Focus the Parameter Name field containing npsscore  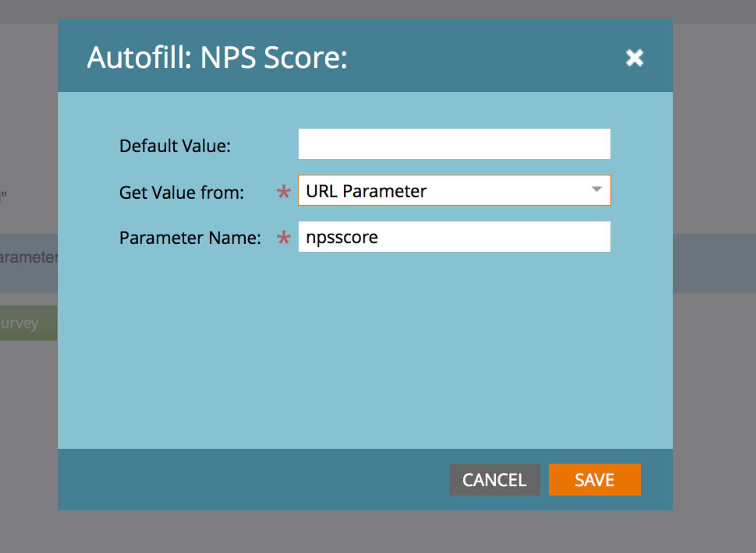pyautogui.click(x=454, y=237)
